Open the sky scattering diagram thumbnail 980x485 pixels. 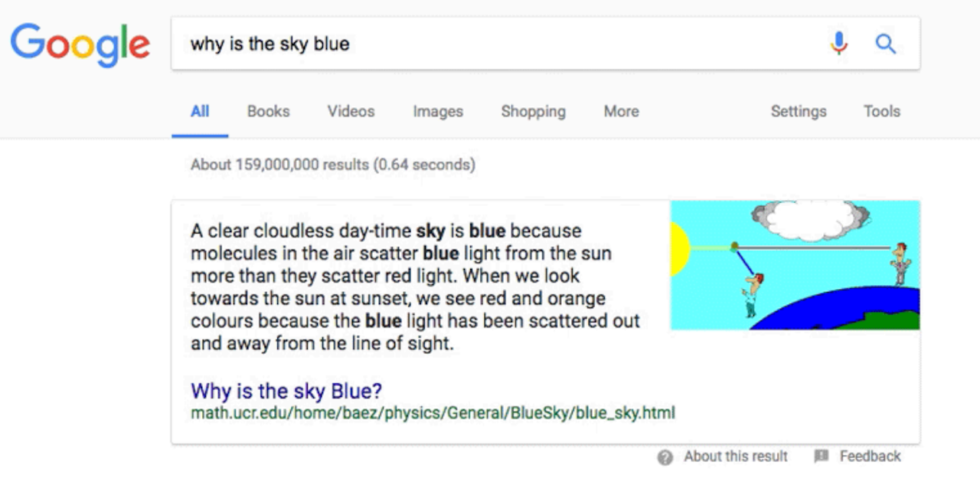(x=795, y=265)
